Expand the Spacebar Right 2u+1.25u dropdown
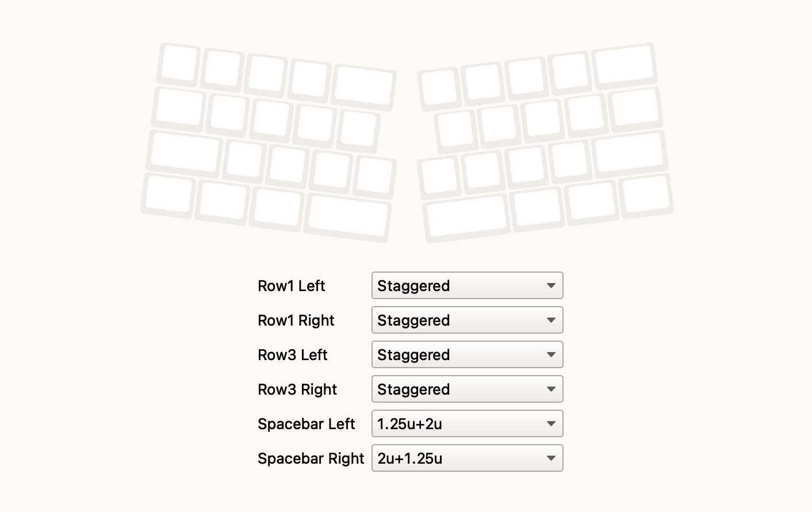This screenshot has height=512, width=812. (467, 458)
